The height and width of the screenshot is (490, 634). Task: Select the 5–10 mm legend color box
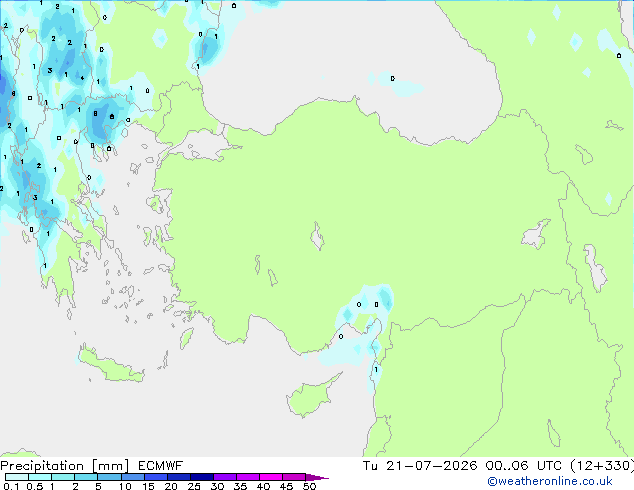coord(109,477)
